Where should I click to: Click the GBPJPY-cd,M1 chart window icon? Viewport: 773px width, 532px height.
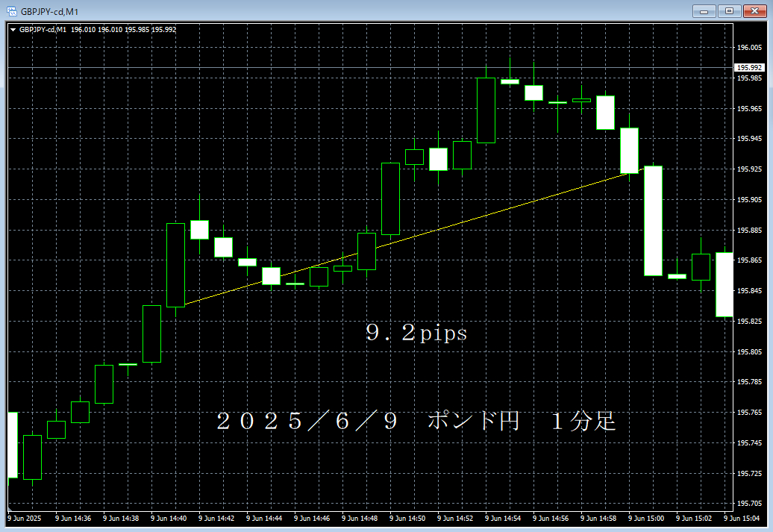12,11
